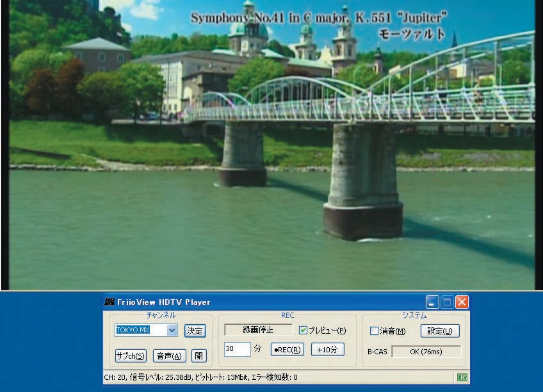Screen dimensions: 543x392
Task: Click the +10分 extend recording button
Action: tap(328, 350)
